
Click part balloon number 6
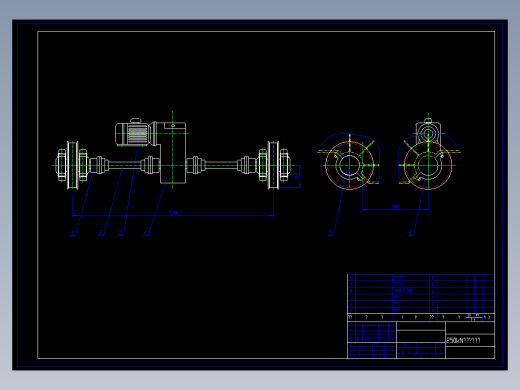pos(410,232)
